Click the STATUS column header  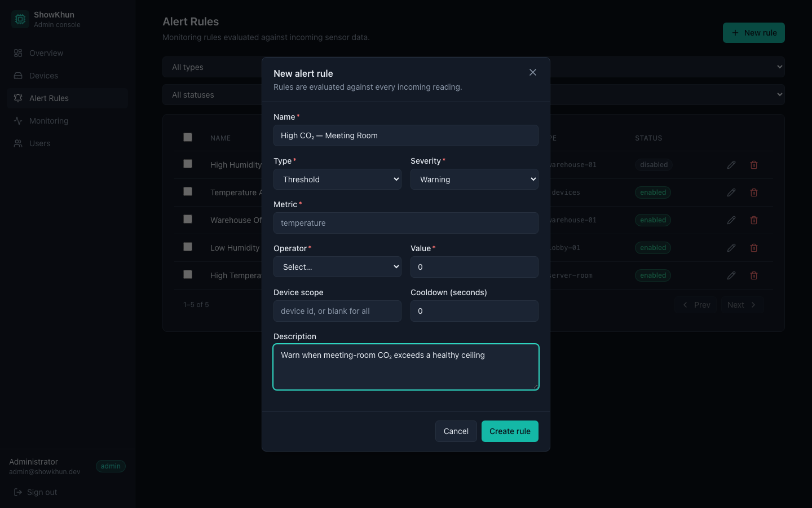[648, 138]
